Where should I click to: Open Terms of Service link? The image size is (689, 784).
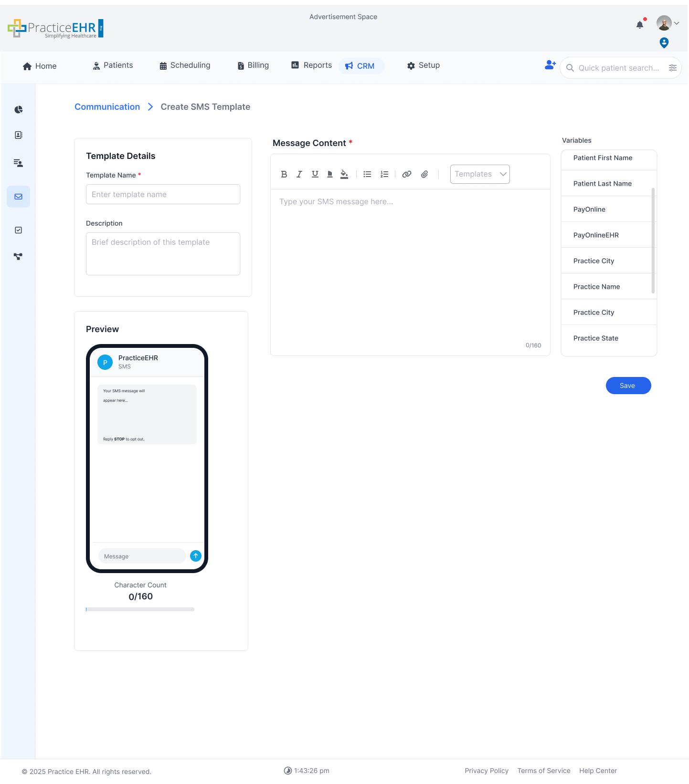pos(544,771)
